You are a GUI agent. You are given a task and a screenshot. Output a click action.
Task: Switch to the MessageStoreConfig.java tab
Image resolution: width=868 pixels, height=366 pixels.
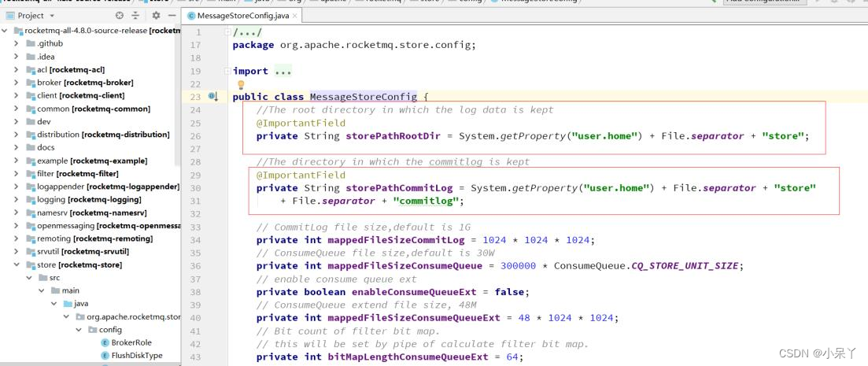[x=242, y=16]
